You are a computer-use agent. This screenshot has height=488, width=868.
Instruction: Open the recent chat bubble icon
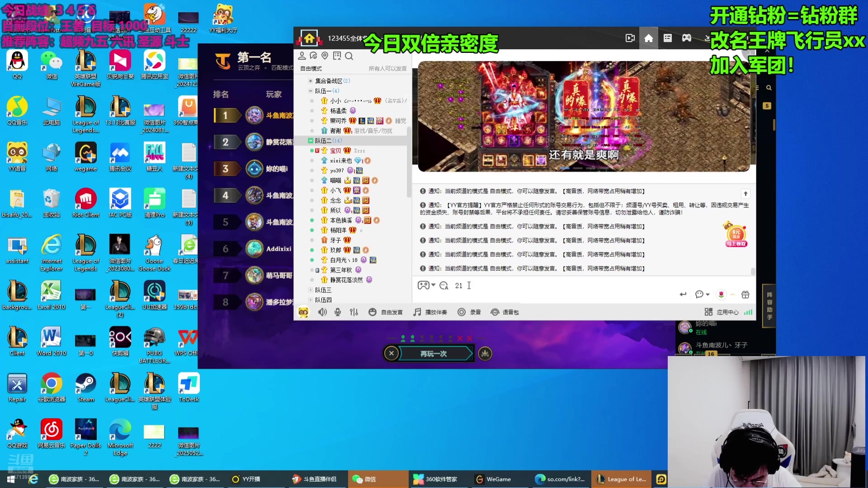(313, 56)
